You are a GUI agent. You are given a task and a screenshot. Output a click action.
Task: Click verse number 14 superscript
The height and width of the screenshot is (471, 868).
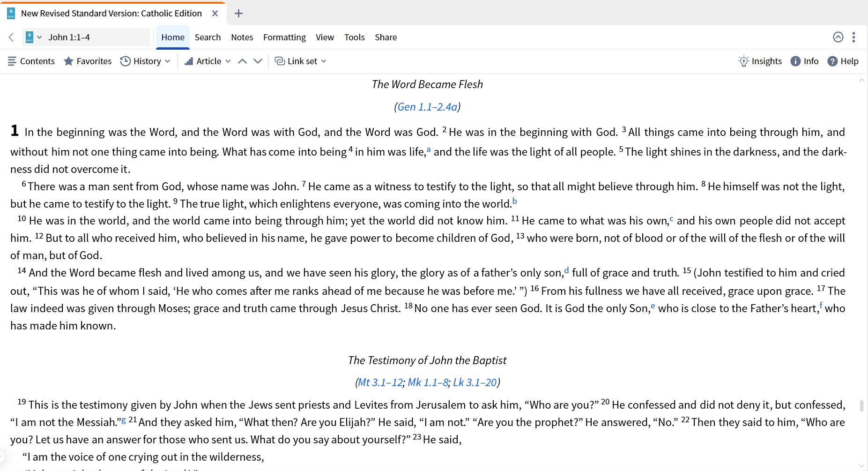22,270
